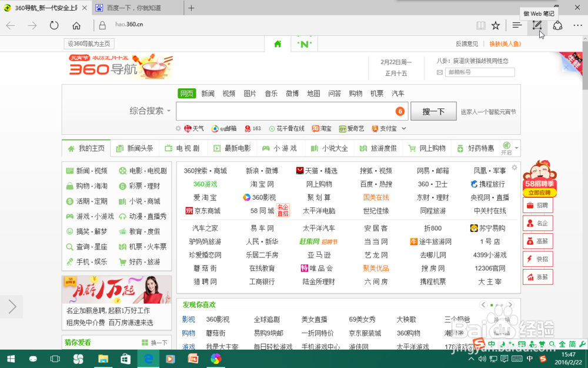Viewport: 588px width, 368px height.
Task: Click the page vertical scrollbar
Action: (585, 66)
